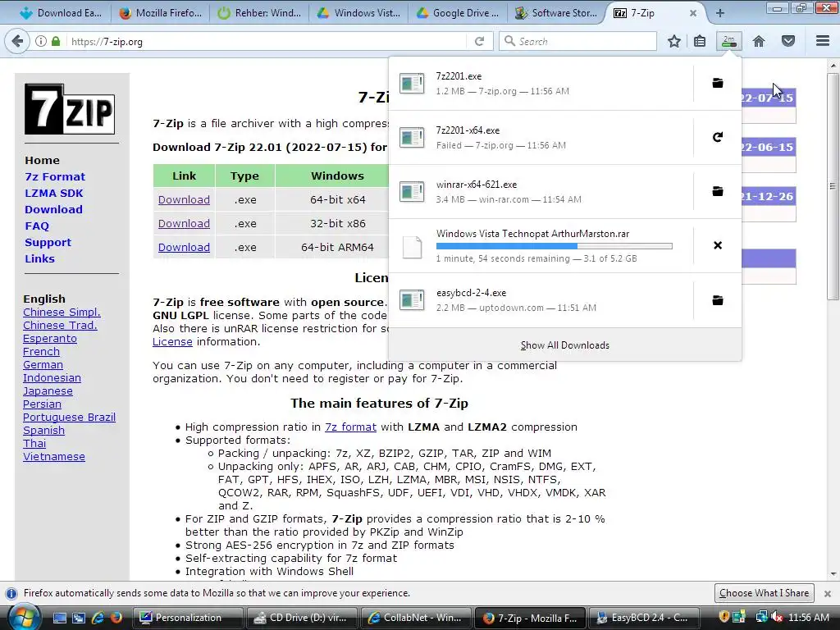
Task: Cancel the Windows Vista Technopat download
Action: [717, 245]
